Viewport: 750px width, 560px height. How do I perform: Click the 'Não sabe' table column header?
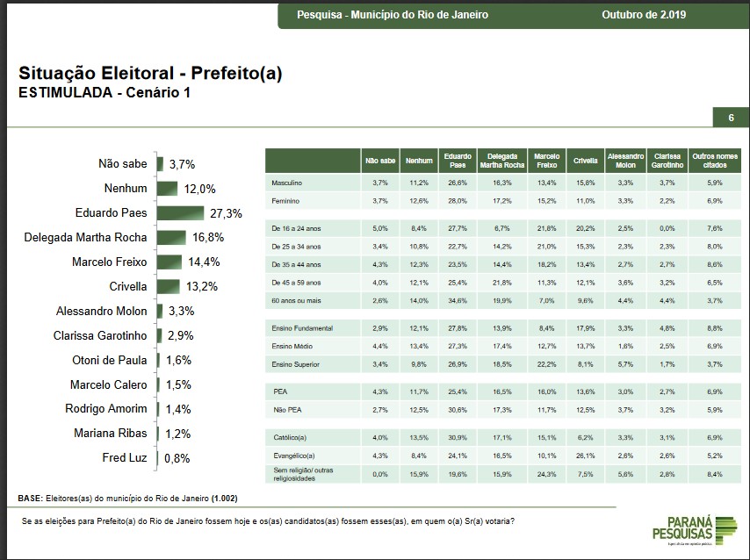tap(379, 161)
